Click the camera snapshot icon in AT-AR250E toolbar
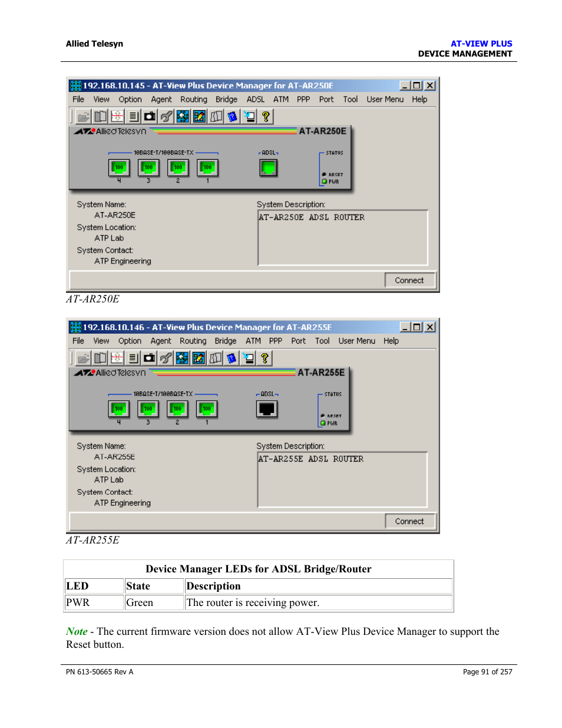The height and width of the screenshot is (728, 562). pyautogui.click(x=150, y=117)
